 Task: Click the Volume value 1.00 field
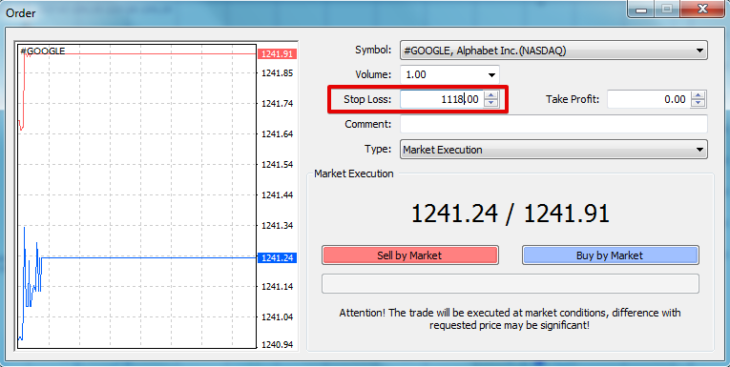[442, 75]
